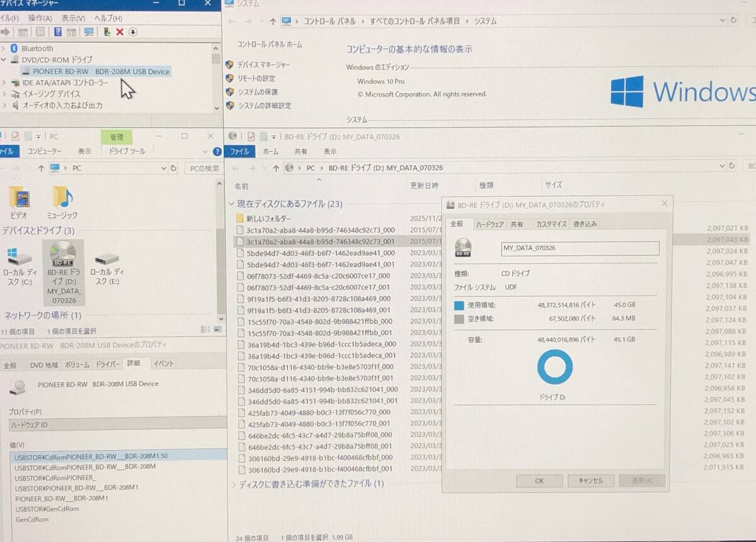Image resolution: width=756 pixels, height=542 pixels.
Task: Open コントロール パネル ホーム link
Action: point(270,45)
